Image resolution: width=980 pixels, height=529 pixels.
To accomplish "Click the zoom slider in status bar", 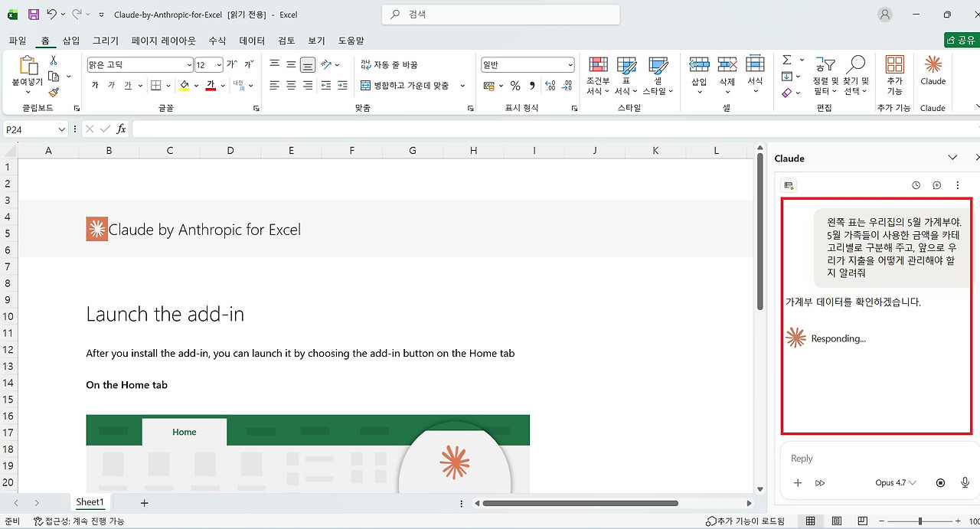I will (919, 521).
